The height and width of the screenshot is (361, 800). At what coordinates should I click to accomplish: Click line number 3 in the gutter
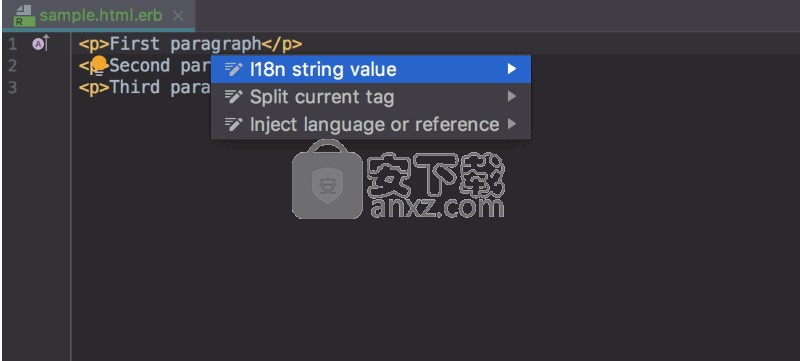coord(12,87)
